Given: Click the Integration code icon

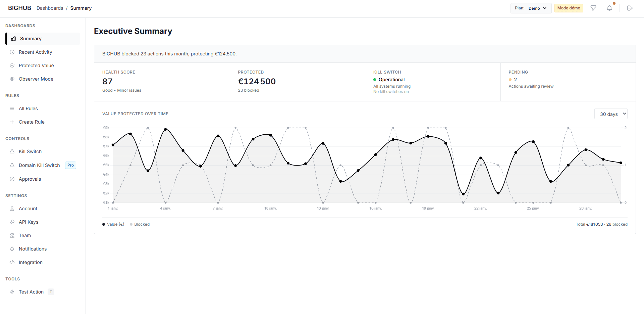Looking at the screenshot, I should [x=12, y=262].
